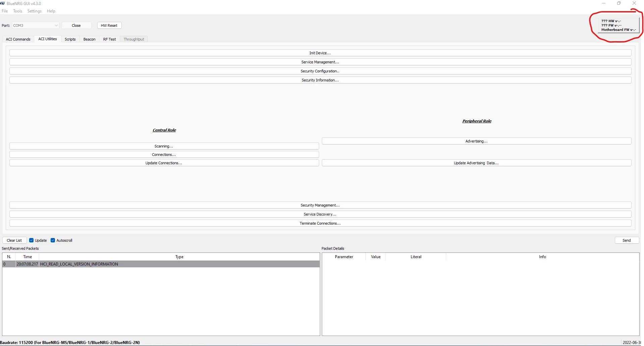Open Update Advertising Data dialog

tap(476, 163)
